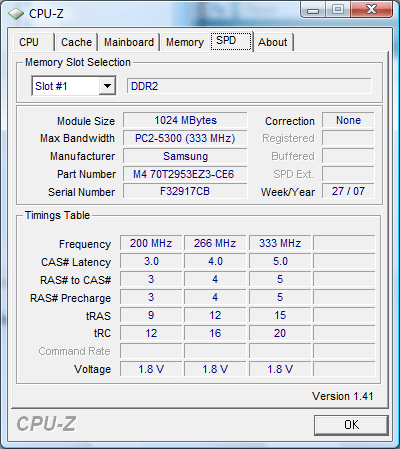400x449 pixels.
Task: Click the Voltage row label
Action: click(x=92, y=369)
